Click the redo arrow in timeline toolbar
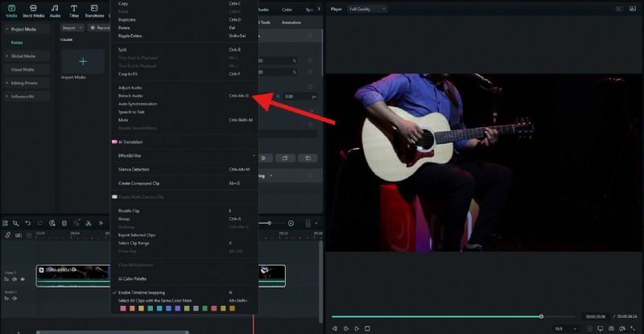Viewport: 644px width, 334px height. click(x=39, y=223)
